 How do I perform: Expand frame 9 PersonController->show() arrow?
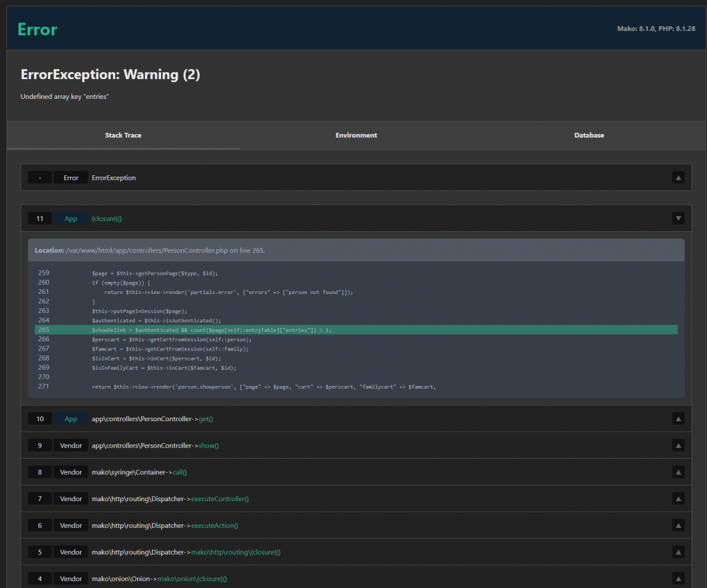tap(679, 445)
